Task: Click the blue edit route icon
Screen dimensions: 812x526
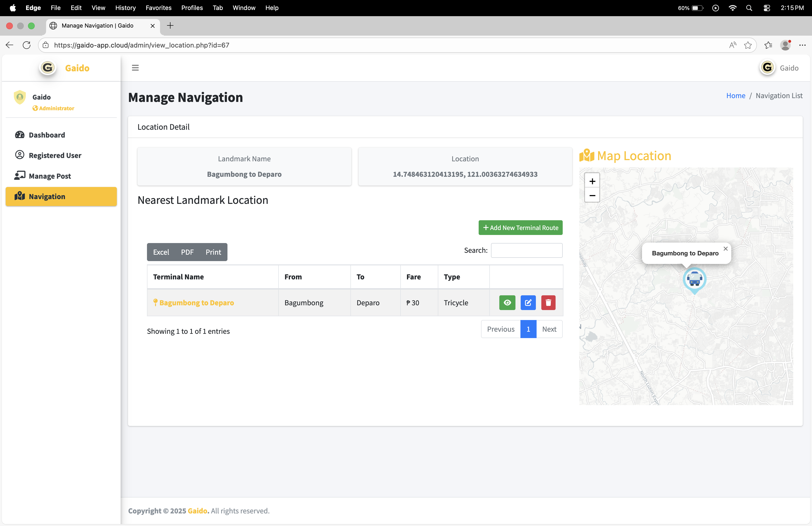Action: pos(528,302)
